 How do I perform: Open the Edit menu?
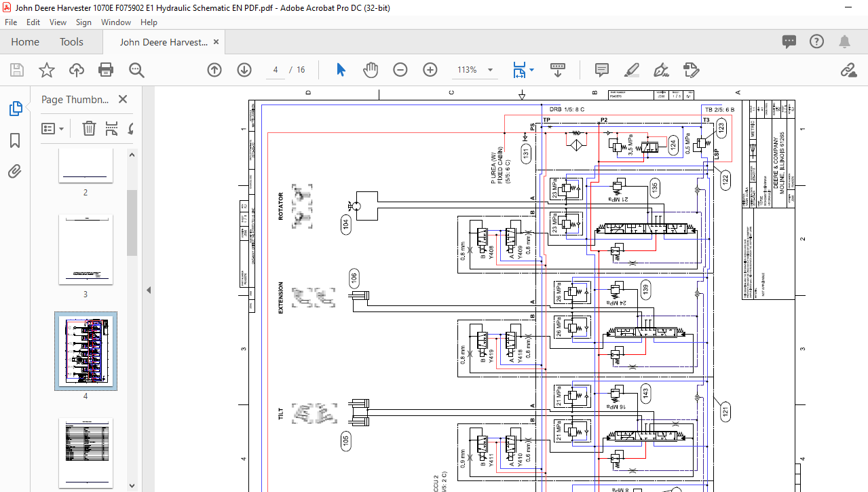(x=33, y=22)
